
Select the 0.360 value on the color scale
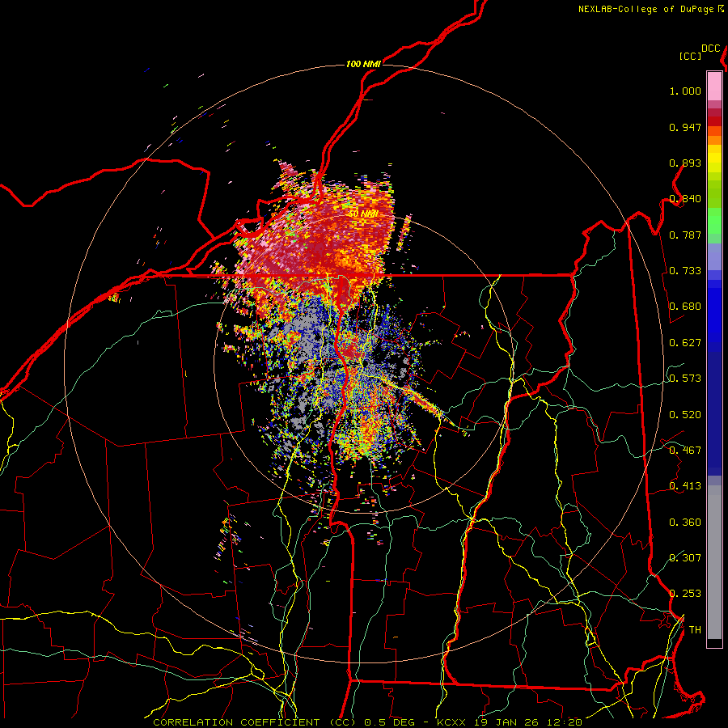coord(685,523)
